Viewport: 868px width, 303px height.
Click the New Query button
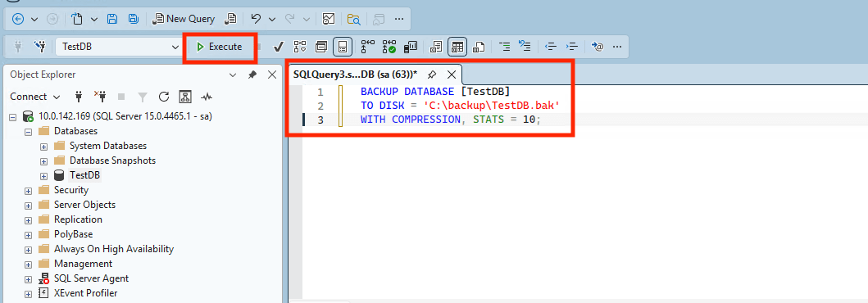point(184,19)
